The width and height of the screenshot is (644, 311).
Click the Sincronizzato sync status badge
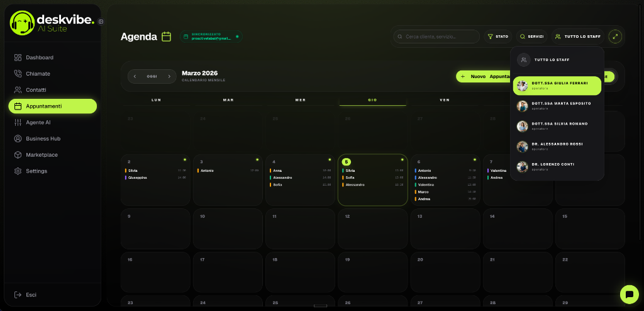[211, 37]
